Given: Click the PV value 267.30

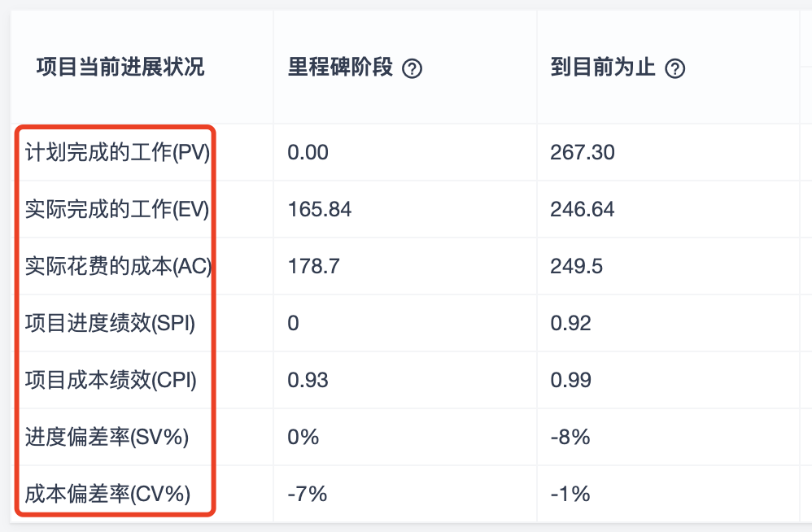Looking at the screenshot, I should (583, 152).
